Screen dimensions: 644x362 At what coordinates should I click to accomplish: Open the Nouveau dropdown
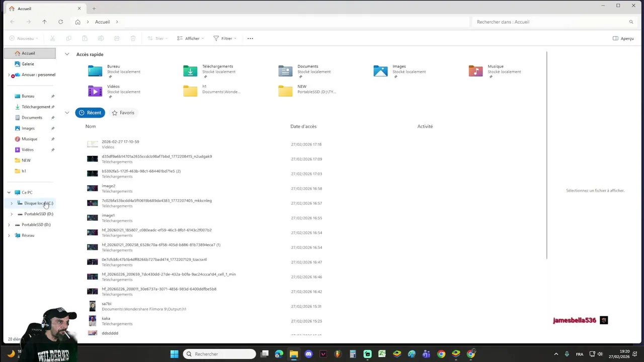coord(24,38)
